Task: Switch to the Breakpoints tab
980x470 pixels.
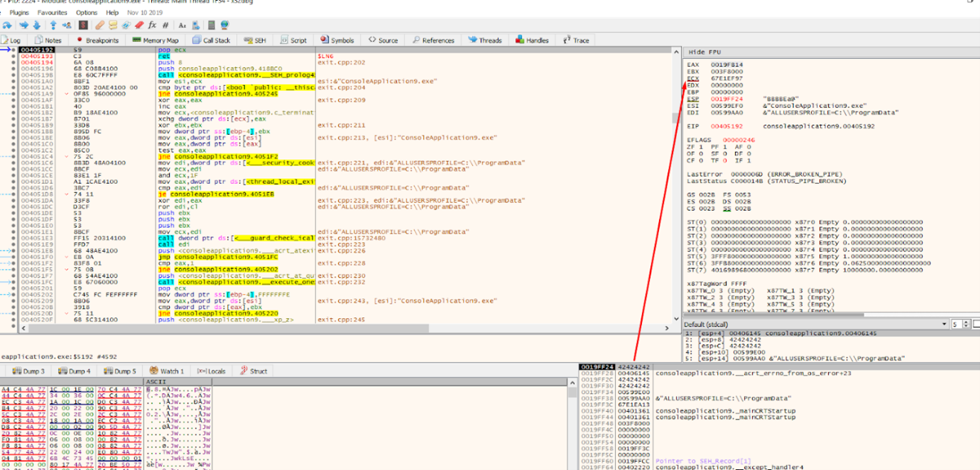Action: (x=97, y=40)
